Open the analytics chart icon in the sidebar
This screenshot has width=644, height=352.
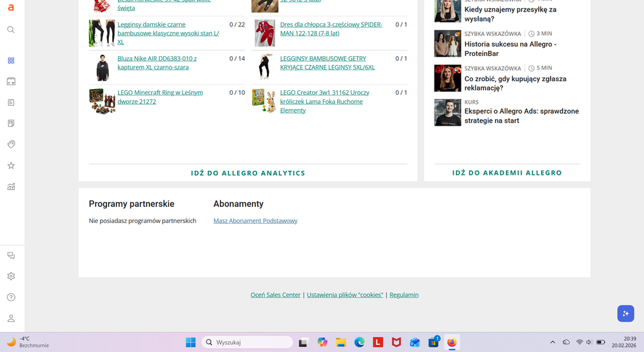(x=11, y=187)
